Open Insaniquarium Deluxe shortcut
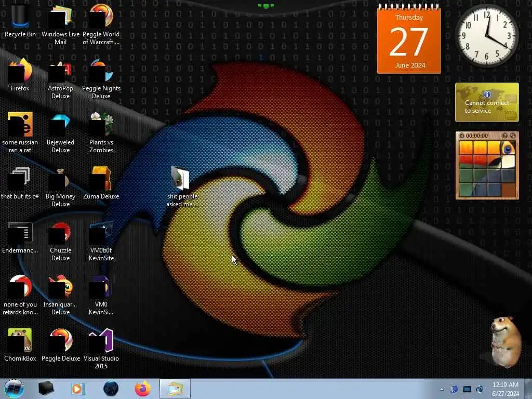Image resolution: width=532 pixels, height=399 pixels. [60, 295]
